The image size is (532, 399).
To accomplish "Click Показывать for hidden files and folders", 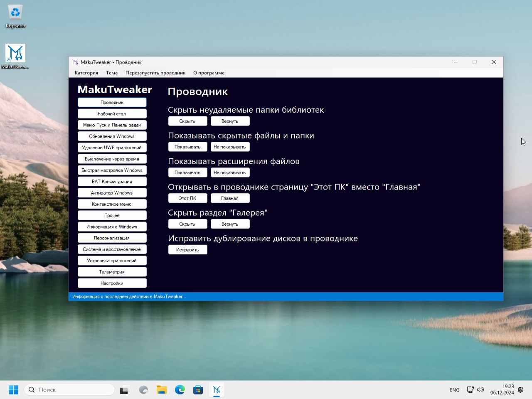I will (187, 147).
